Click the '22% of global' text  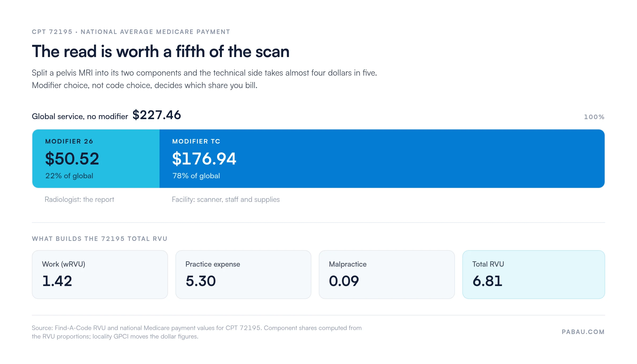(69, 176)
